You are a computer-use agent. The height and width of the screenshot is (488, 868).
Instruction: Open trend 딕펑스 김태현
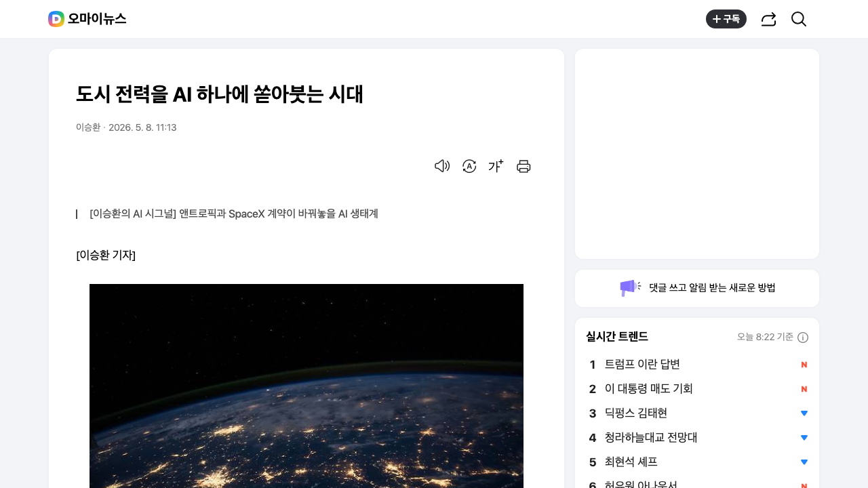(x=636, y=413)
